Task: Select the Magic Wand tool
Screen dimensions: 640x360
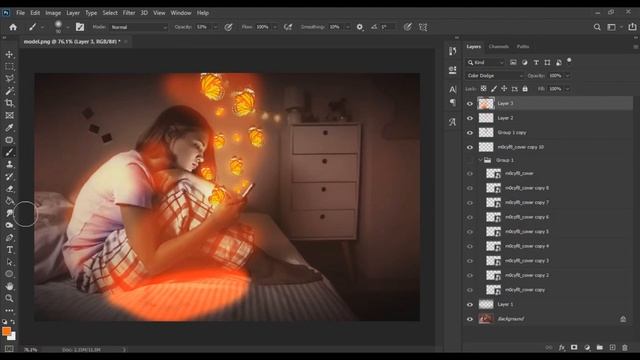Action: (9, 91)
